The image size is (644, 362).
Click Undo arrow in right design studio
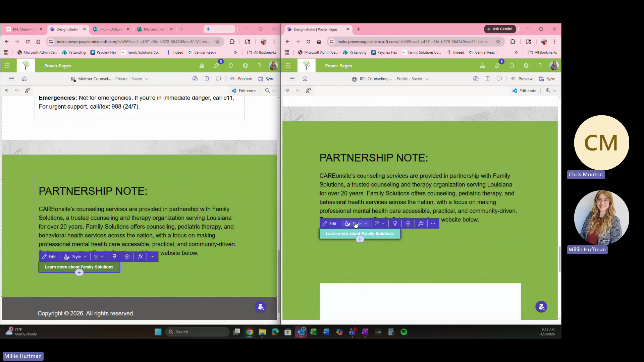287,90
